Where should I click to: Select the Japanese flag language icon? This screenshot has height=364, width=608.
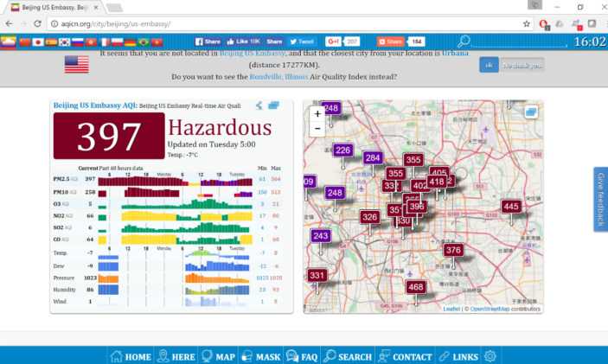tap(38, 42)
